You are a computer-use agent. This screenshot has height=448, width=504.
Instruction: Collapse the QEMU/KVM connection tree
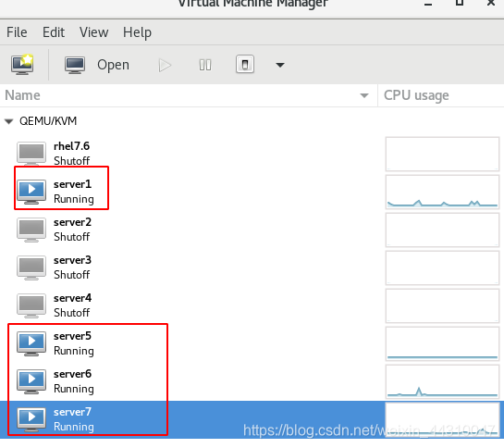click(8, 121)
